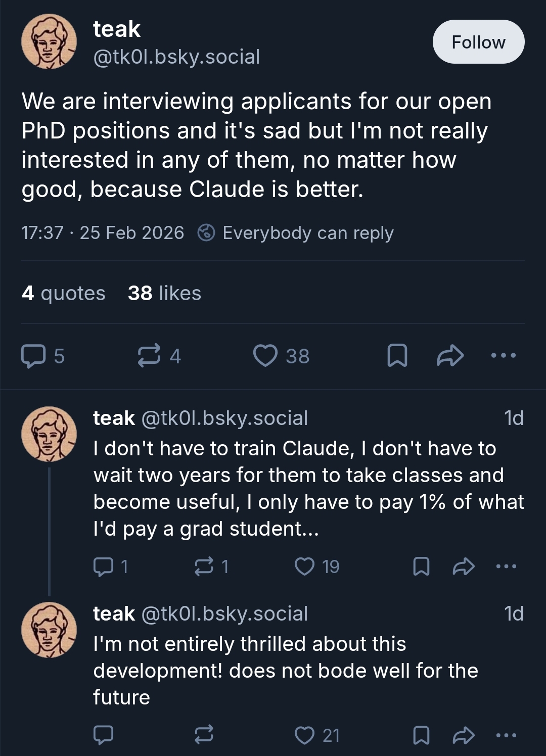The image size is (546, 756).
Task: Repost the main PhD applicants post
Action: (x=150, y=356)
